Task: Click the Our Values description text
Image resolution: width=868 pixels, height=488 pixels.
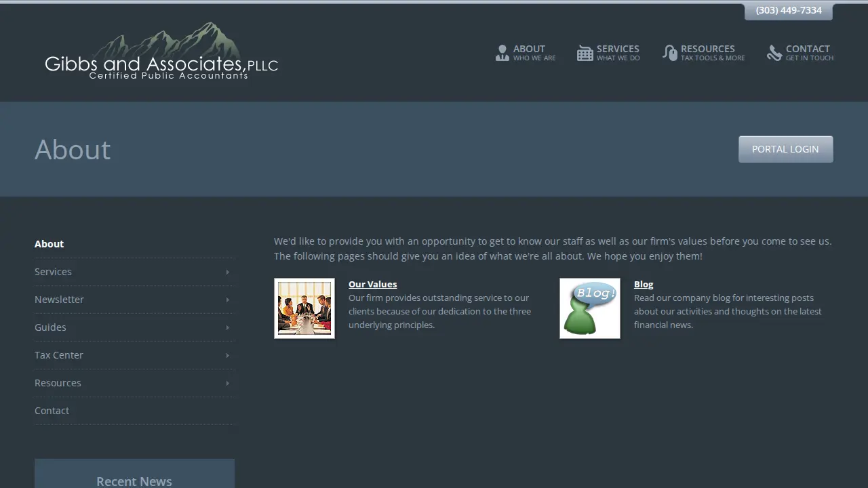Action: (x=440, y=311)
